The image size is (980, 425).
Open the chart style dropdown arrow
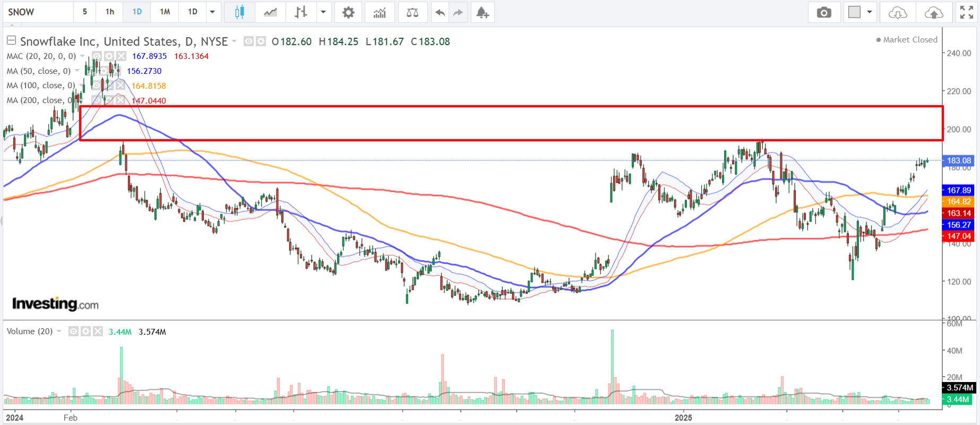pyautogui.click(x=323, y=12)
